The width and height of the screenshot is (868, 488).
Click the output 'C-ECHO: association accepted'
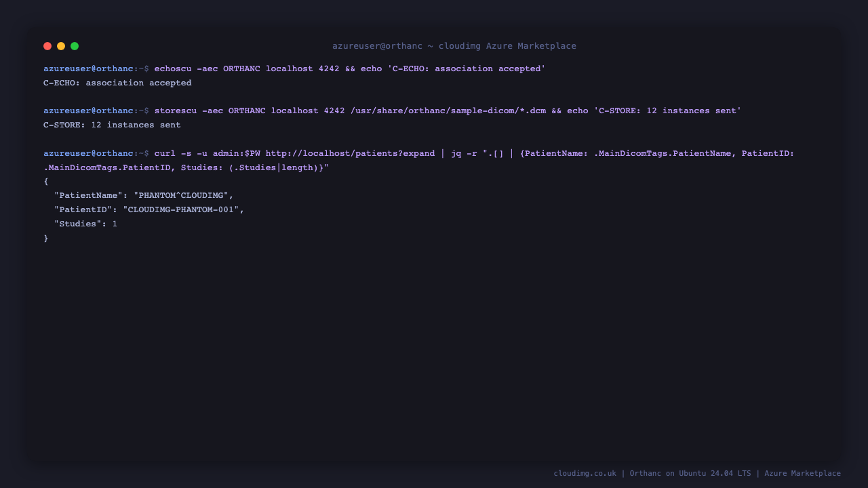[x=117, y=83]
